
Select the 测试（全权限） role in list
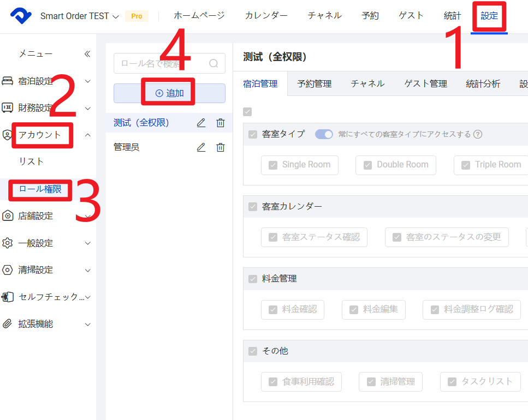coord(141,123)
